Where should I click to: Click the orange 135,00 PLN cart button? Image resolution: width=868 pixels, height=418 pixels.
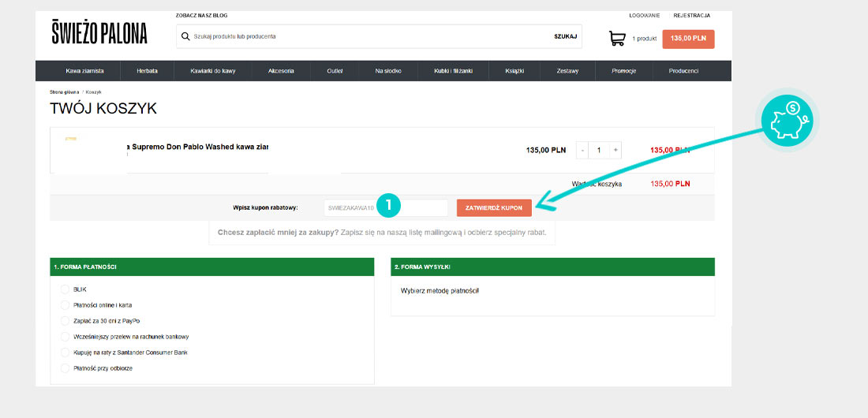click(688, 39)
